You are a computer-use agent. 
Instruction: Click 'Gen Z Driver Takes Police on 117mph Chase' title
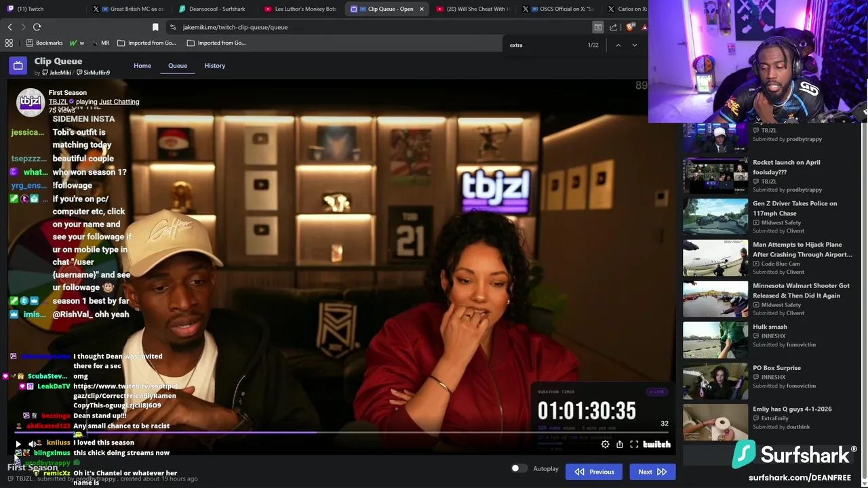pyautogui.click(x=795, y=208)
